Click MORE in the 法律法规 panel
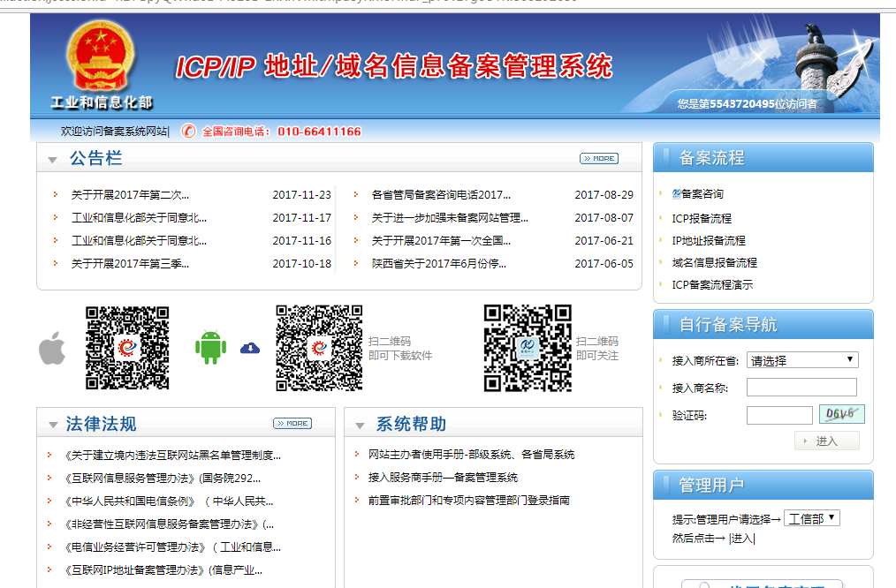The width and height of the screenshot is (896, 588). (x=291, y=423)
